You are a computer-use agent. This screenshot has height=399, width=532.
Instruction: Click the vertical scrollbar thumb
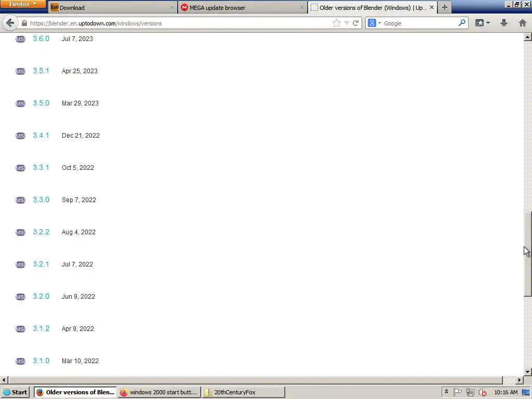[x=527, y=255]
